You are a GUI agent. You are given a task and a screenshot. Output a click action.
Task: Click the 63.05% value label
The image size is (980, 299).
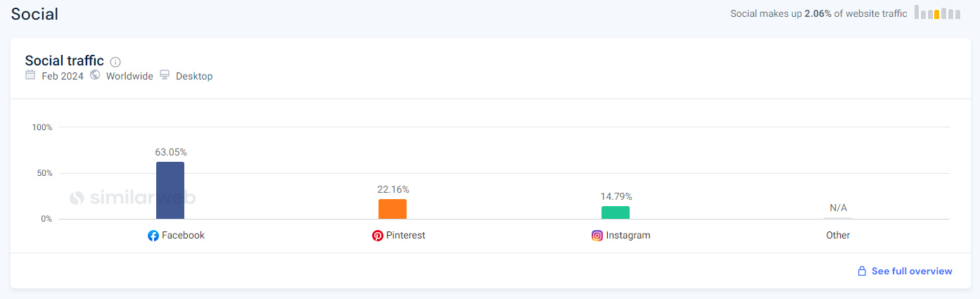point(171,152)
